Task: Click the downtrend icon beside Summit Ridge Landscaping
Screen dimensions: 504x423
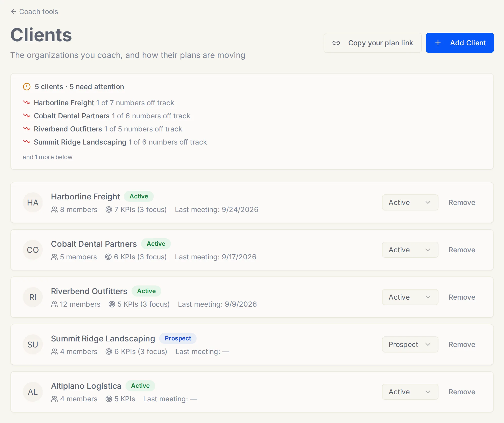Action: click(26, 142)
